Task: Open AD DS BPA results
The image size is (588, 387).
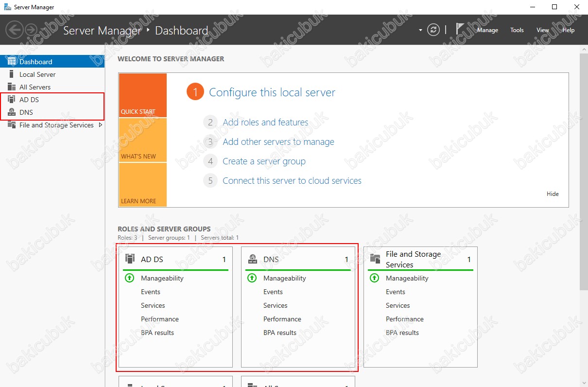Action: pyautogui.click(x=157, y=333)
